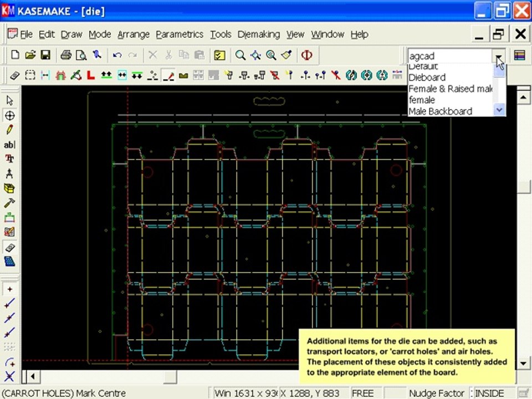Click the red Phi symbol icon
532x399 pixels.
[x=306, y=55]
